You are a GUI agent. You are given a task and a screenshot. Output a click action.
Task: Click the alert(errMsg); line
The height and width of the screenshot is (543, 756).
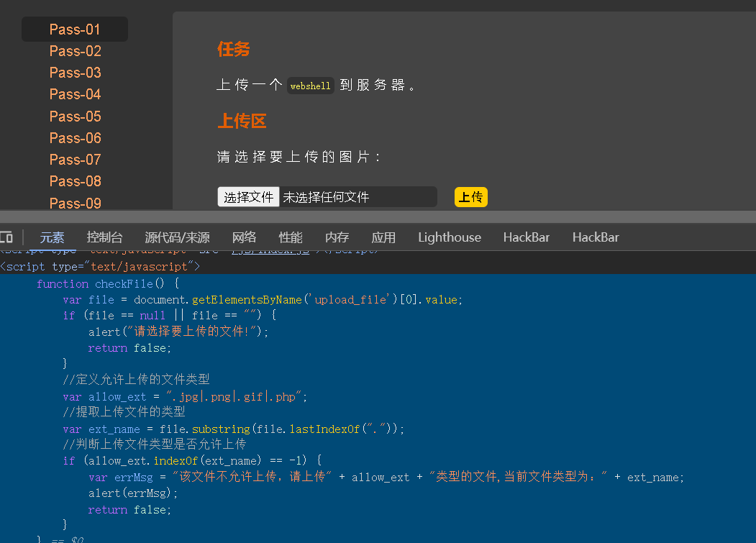(133, 493)
